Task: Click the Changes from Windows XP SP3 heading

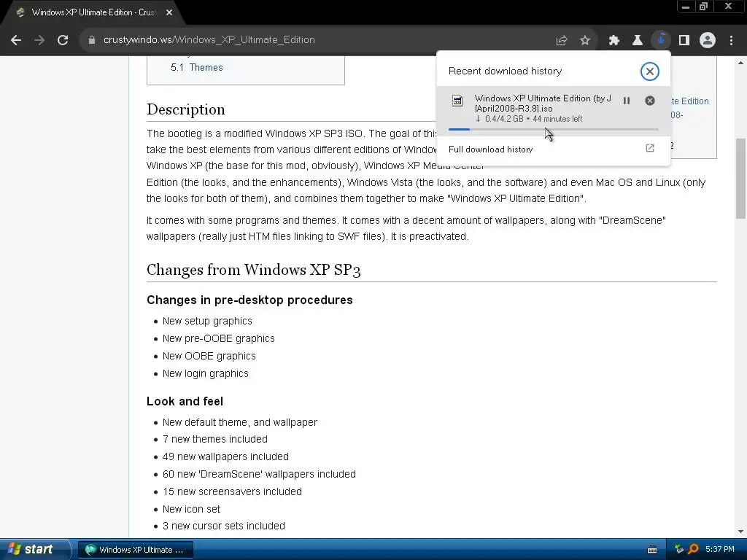Action: click(x=253, y=270)
